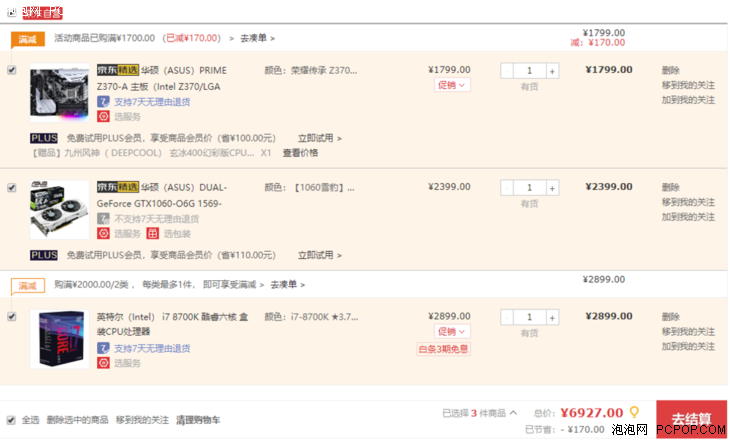730x440 pixels.
Task: Click 移到我的关注 in bottom bar
Action: [x=142, y=420]
